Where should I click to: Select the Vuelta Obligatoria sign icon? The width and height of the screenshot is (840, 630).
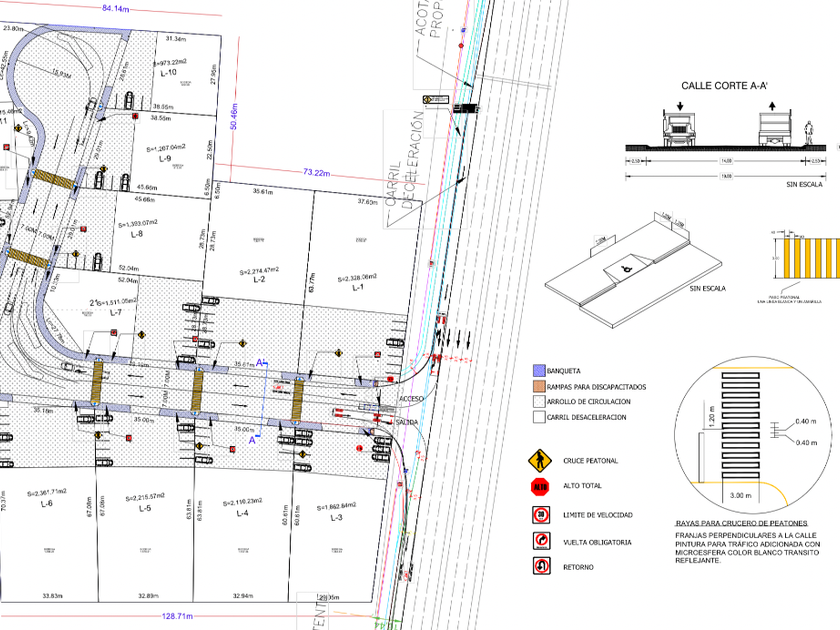(541, 541)
